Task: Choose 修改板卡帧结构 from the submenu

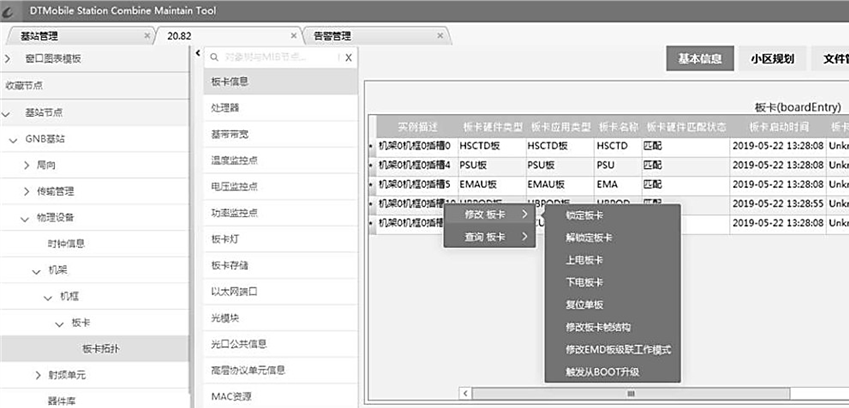Action: click(x=612, y=327)
